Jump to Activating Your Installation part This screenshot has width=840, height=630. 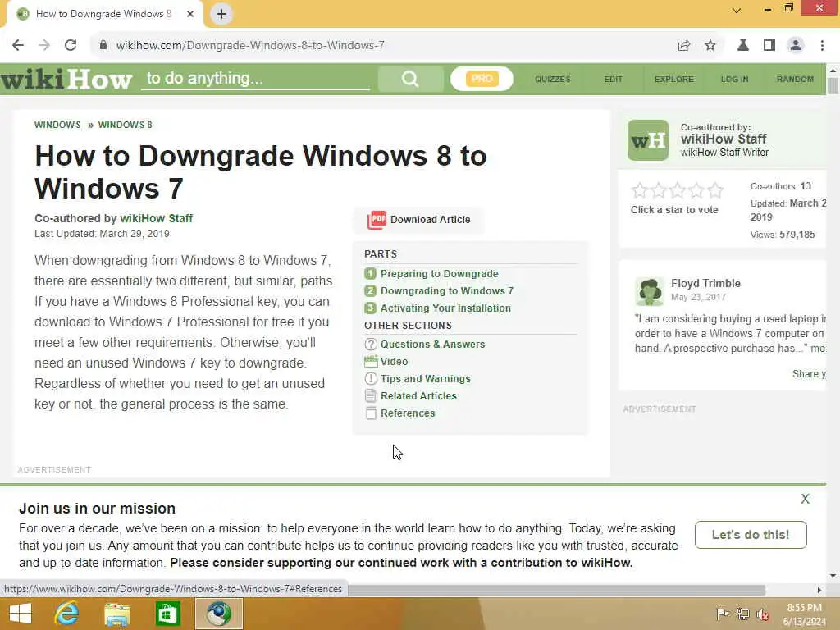coord(445,308)
